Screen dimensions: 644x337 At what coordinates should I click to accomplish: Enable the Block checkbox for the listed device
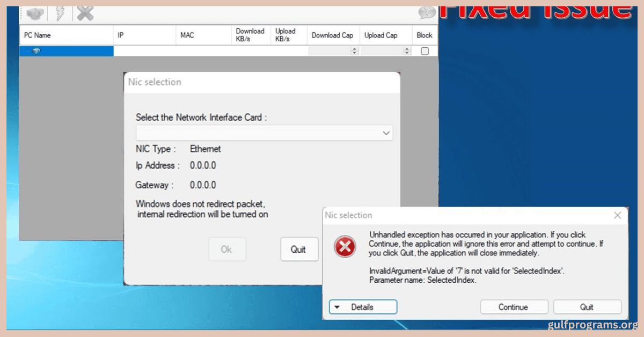(x=424, y=50)
